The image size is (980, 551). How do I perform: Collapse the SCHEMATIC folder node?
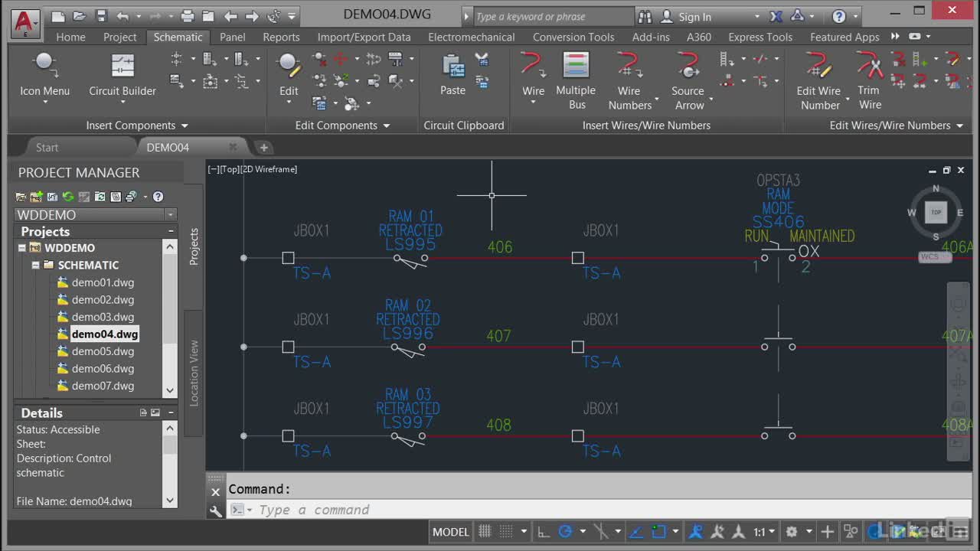35,265
